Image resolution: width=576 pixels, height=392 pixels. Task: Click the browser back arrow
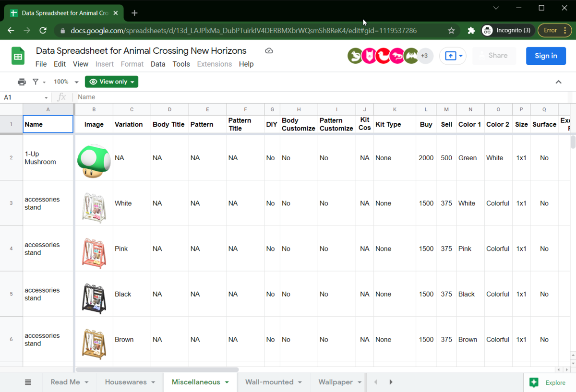pos(11,30)
